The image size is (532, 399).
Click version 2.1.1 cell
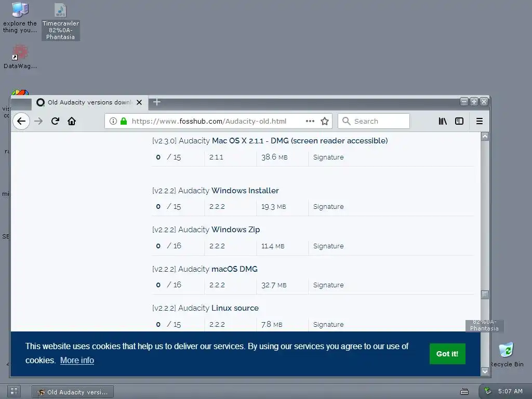coord(216,157)
